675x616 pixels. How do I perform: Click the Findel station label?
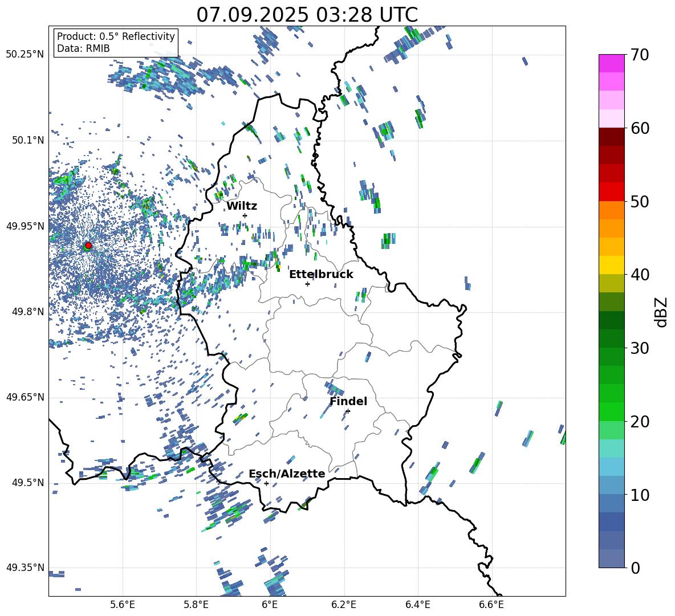coord(348,401)
